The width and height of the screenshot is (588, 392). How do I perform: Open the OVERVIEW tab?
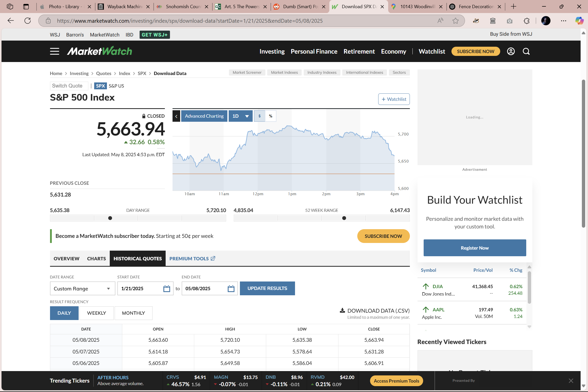pos(66,259)
